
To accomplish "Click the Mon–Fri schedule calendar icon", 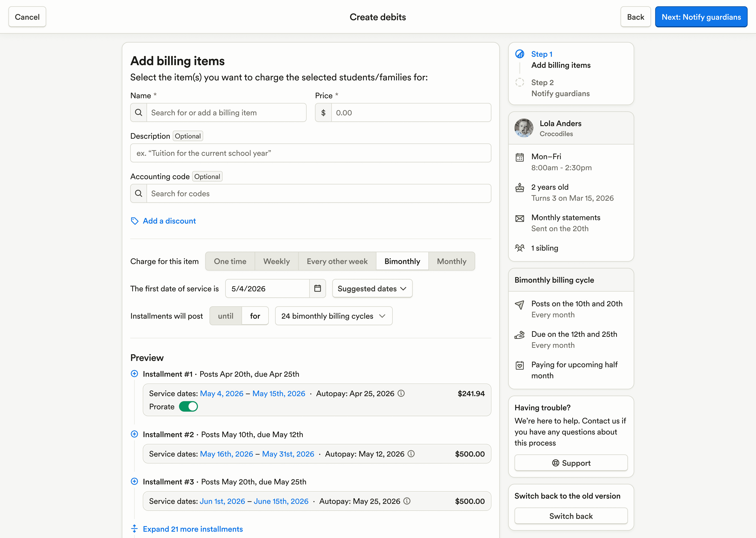I will [520, 157].
